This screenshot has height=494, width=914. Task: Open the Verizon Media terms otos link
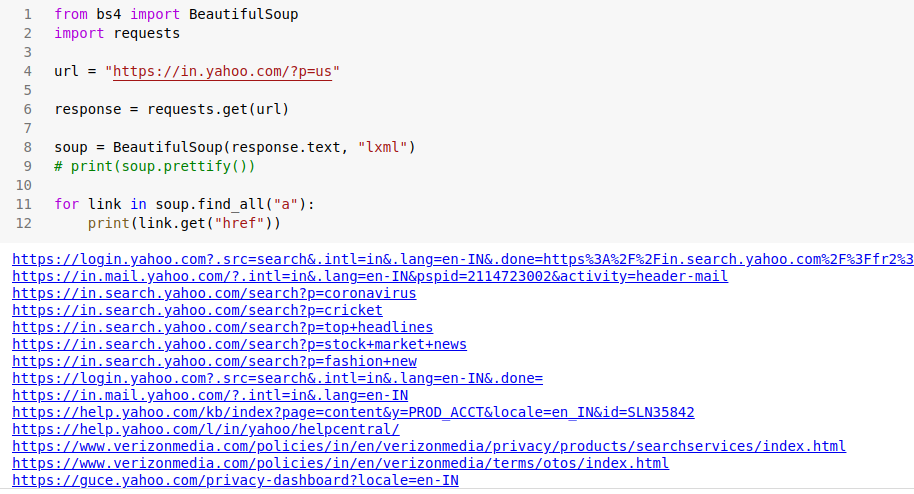tap(340, 463)
